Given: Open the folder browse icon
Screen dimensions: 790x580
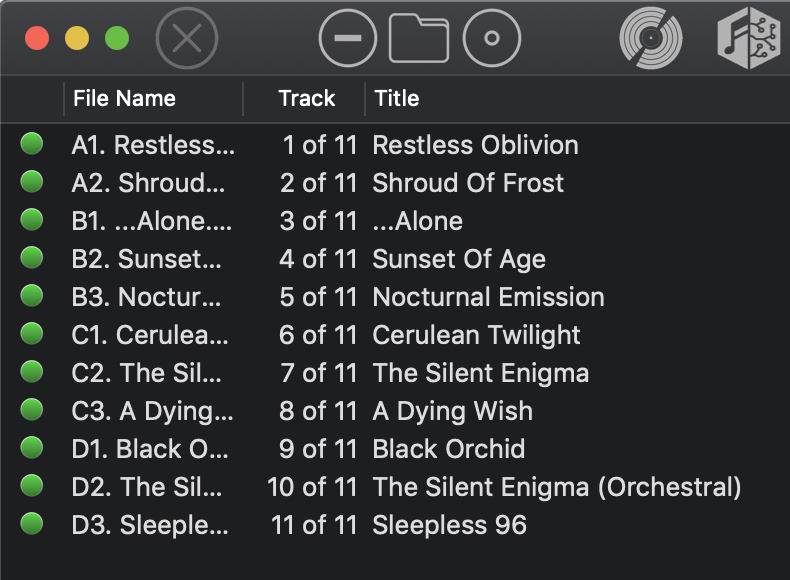Looking at the screenshot, I should tap(419, 39).
